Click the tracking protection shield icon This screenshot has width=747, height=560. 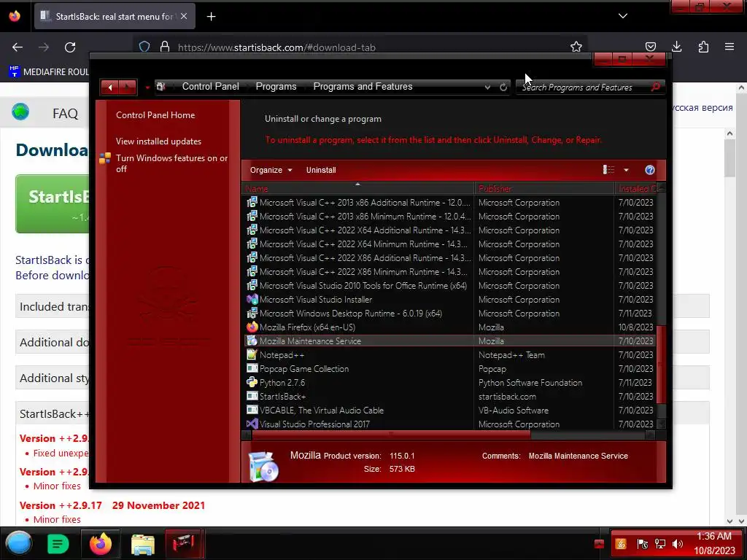[x=144, y=47]
